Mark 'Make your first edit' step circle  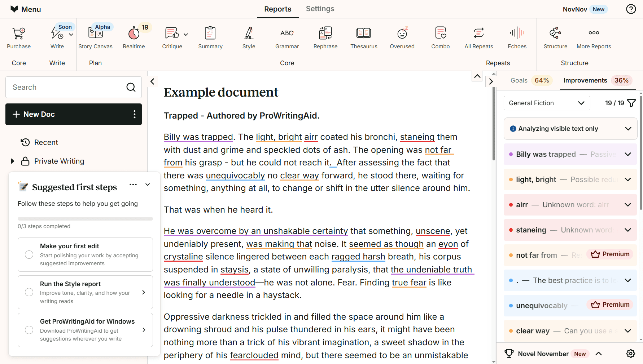click(x=29, y=255)
